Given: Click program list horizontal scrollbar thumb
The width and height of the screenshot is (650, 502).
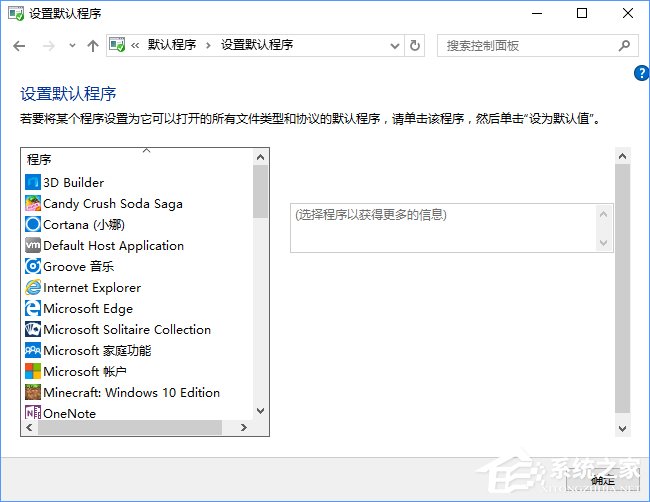Looking at the screenshot, I should coord(130,427).
